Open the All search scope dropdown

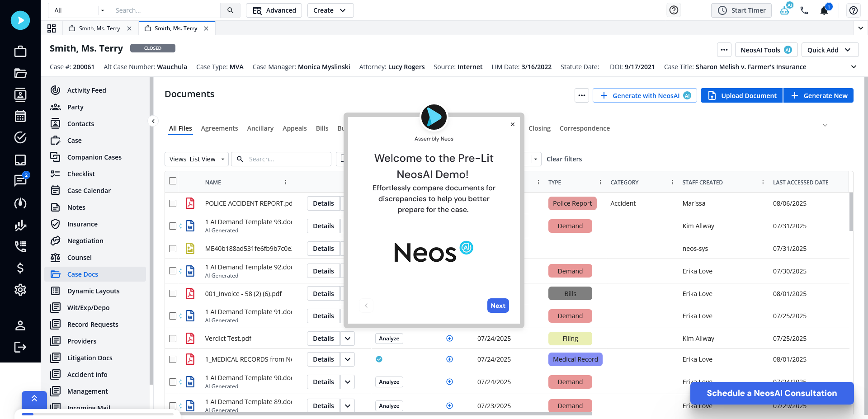[79, 10]
